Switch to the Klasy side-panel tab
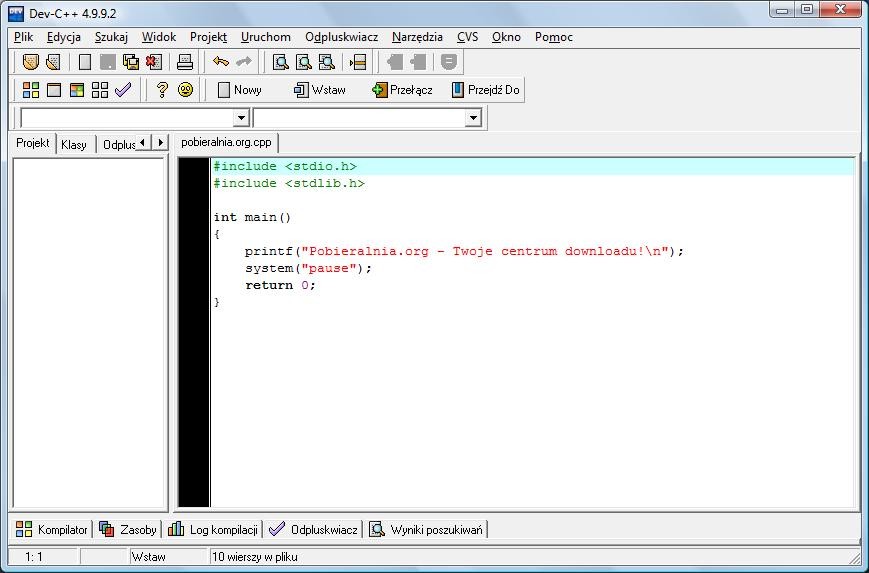The image size is (869, 573). [x=74, y=145]
